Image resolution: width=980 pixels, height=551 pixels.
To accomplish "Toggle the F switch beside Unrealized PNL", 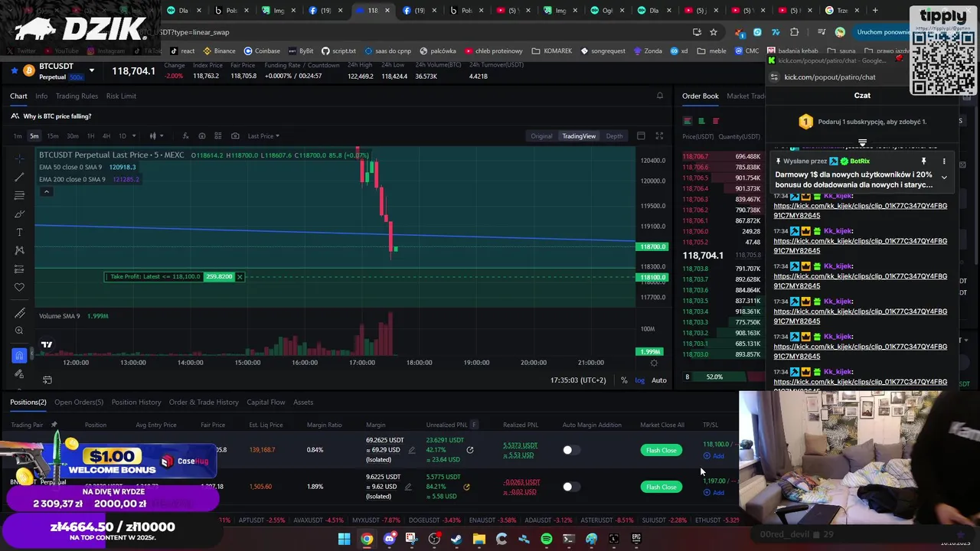I will pyautogui.click(x=474, y=425).
